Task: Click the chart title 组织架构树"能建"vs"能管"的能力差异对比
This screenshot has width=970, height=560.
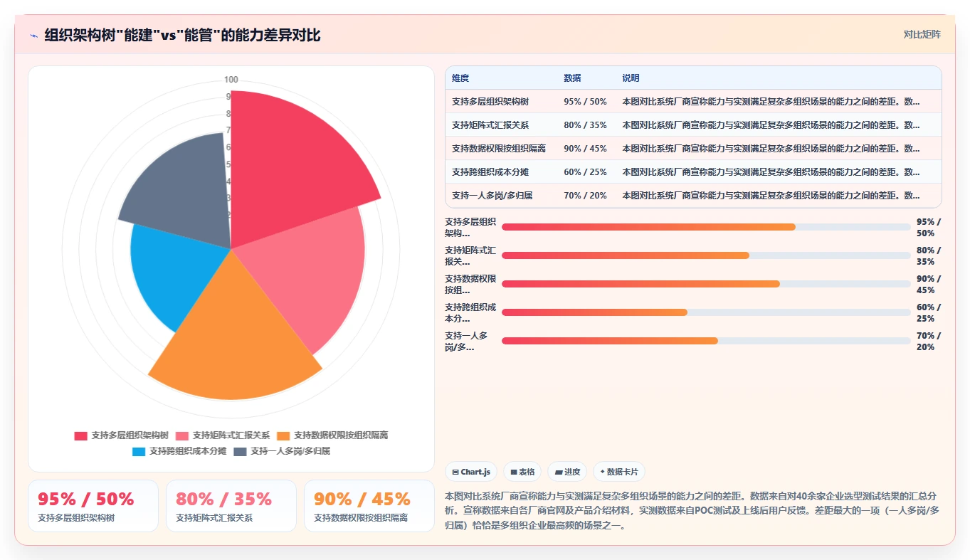Action: click(183, 35)
